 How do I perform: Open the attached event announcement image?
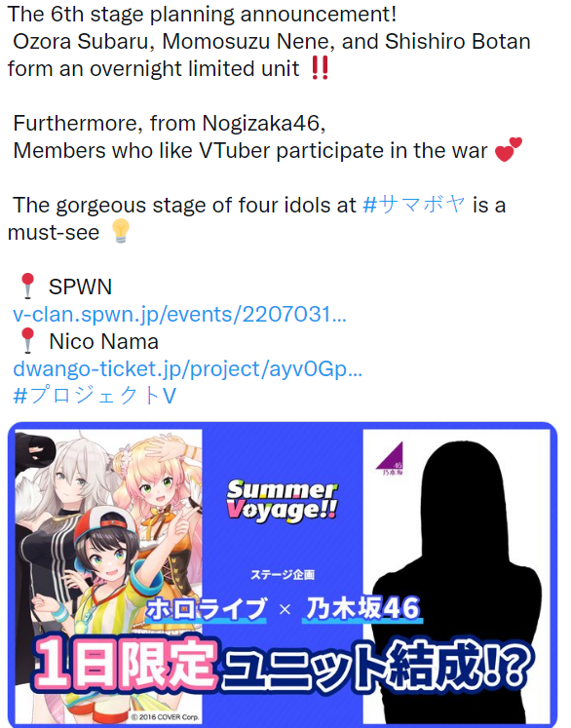pos(283,574)
